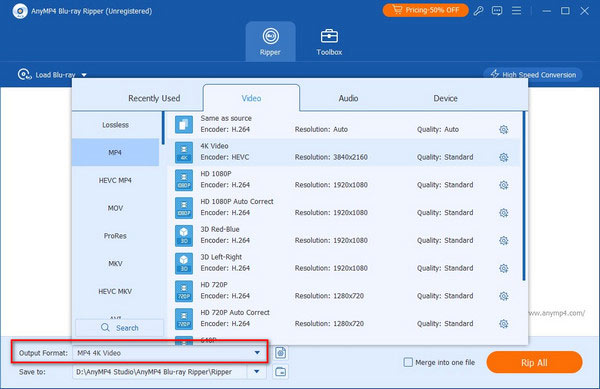
Task: Select the 3D Red-Blue preset text
Action: [220, 229]
